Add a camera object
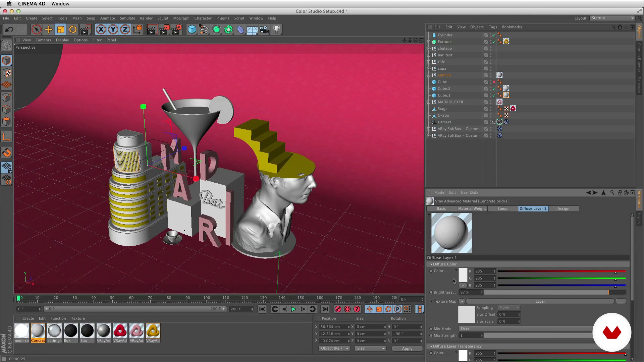This screenshot has width=644, height=362. [x=264, y=29]
